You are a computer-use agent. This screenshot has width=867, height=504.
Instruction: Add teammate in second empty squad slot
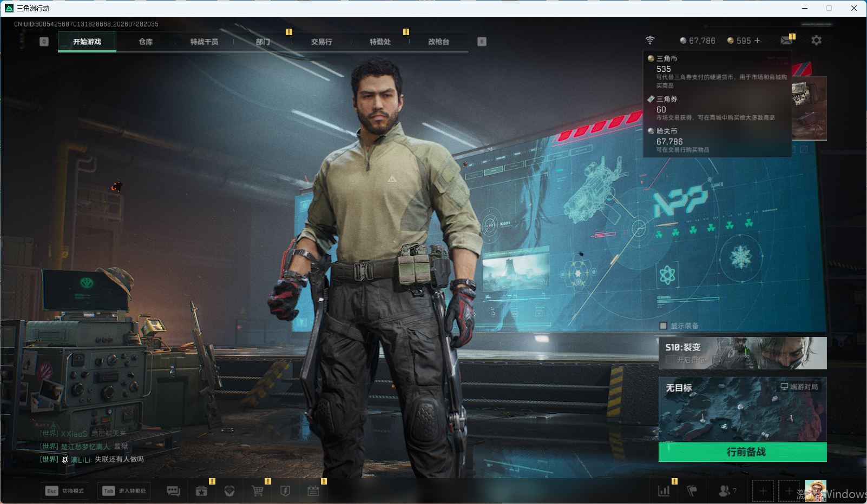[789, 491]
